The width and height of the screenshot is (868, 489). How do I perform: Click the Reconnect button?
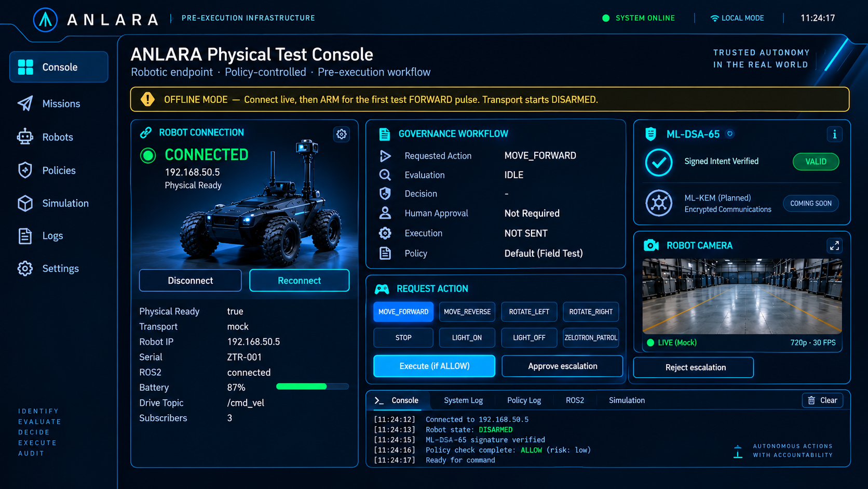click(300, 281)
